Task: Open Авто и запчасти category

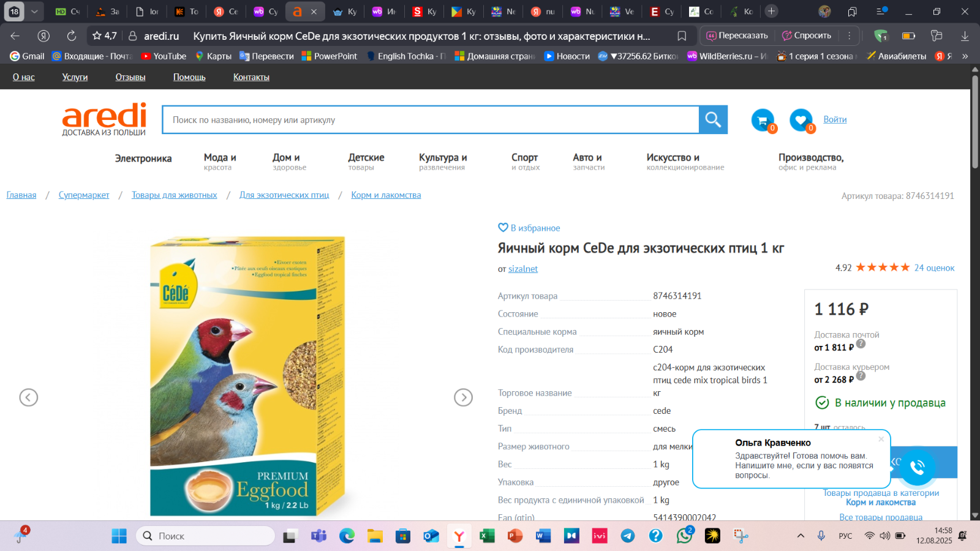Action: 589,162
